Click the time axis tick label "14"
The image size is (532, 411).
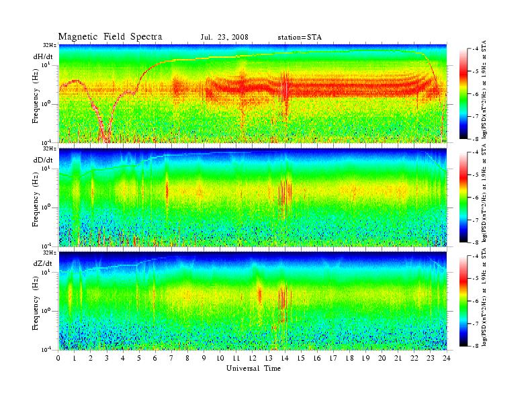[x=285, y=358]
